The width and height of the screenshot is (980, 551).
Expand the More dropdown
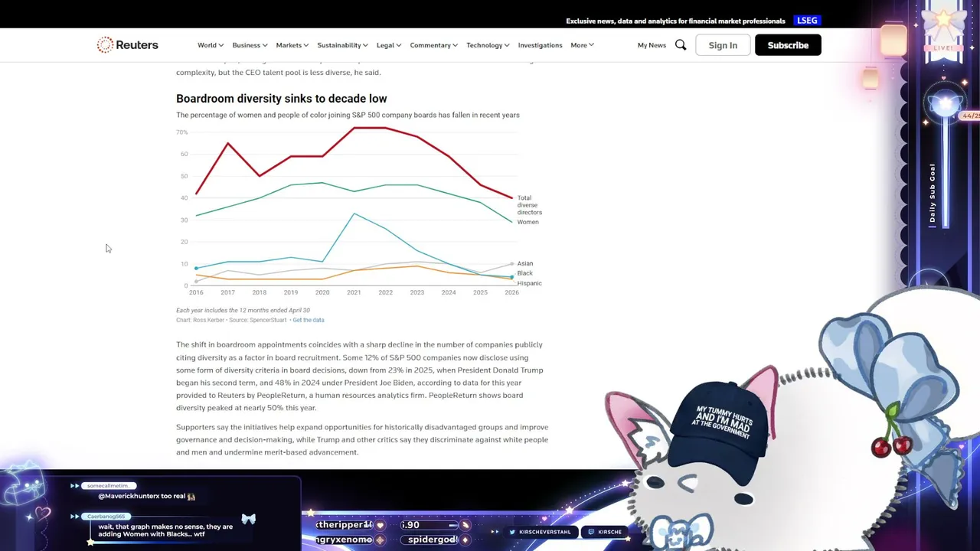tap(582, 45)
